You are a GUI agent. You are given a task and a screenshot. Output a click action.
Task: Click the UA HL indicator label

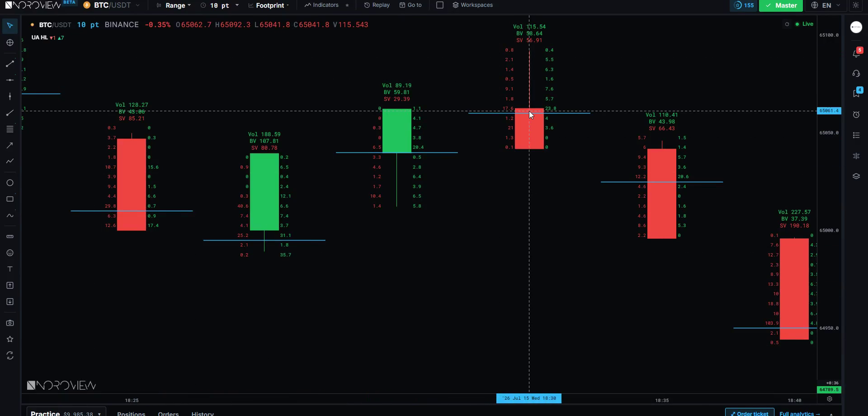(39, 38)
